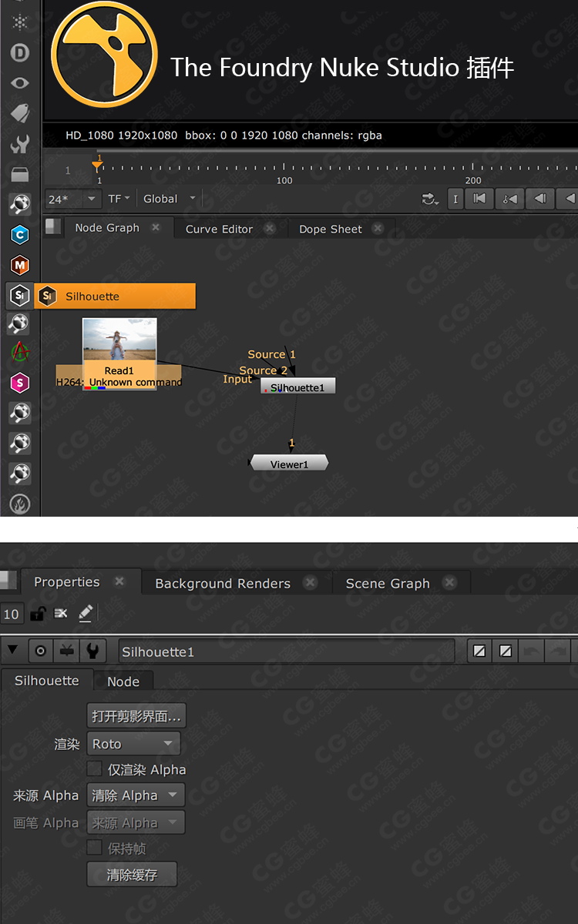
Task: Open the flame FurnaceCore icon
Action: click(x=20, y=504)
